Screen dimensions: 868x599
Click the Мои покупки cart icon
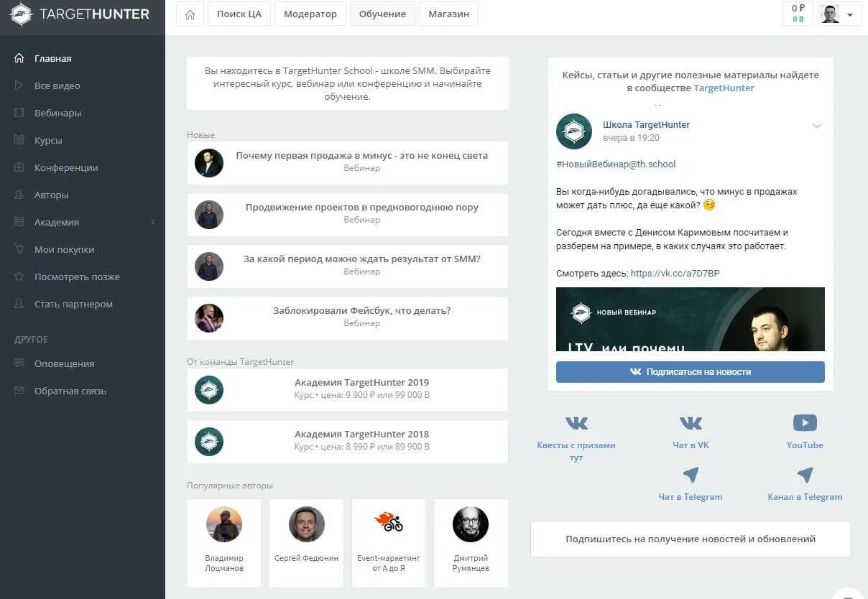(19, 249)
